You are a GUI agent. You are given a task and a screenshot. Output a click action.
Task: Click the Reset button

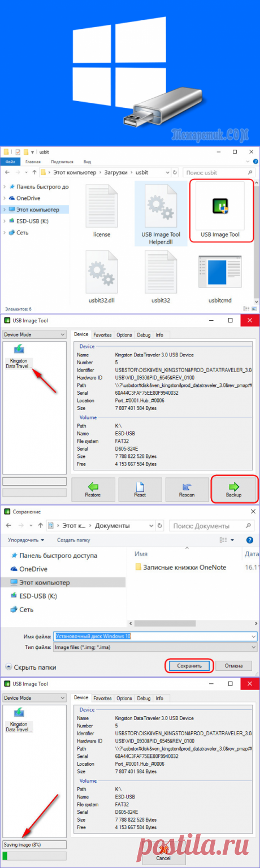pos(140,488)
